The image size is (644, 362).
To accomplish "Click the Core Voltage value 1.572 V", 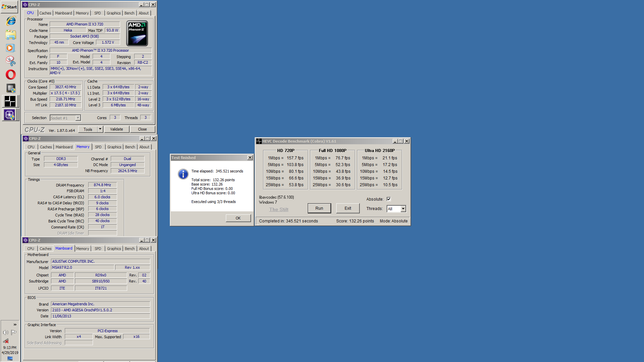I will pyautogui.click(x=108, y=42).
